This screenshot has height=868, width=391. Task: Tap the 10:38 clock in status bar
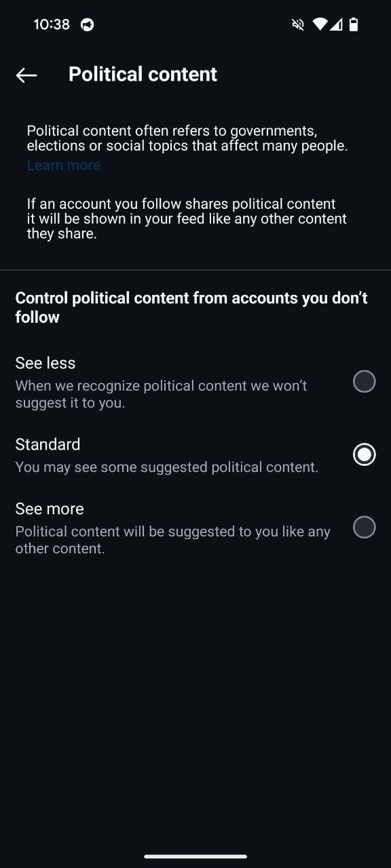tap(52, 24)
